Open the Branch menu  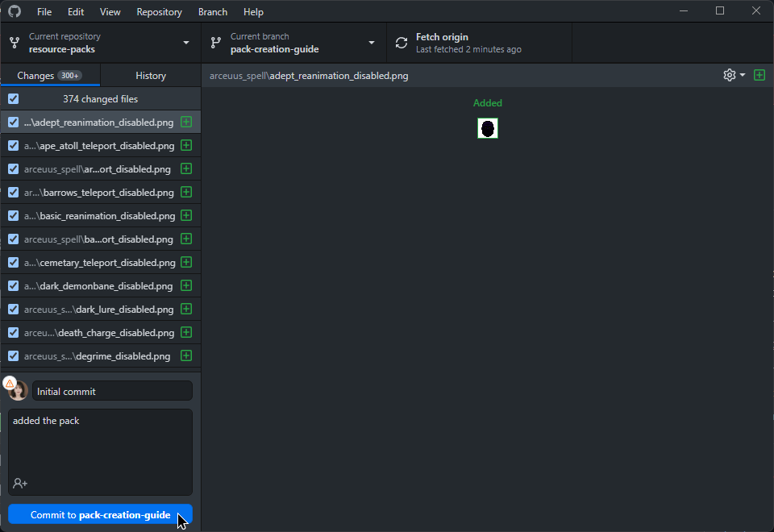click(x=213, y=12)
